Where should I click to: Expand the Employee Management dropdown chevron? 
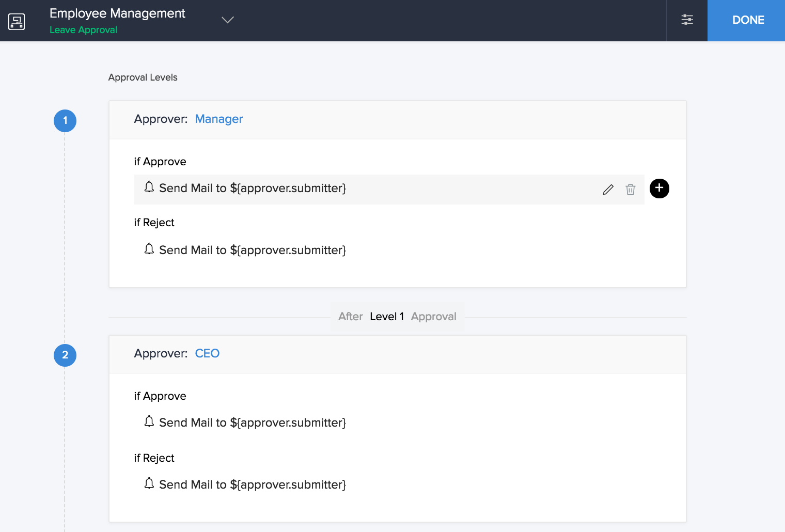click(x=228, y=20)
